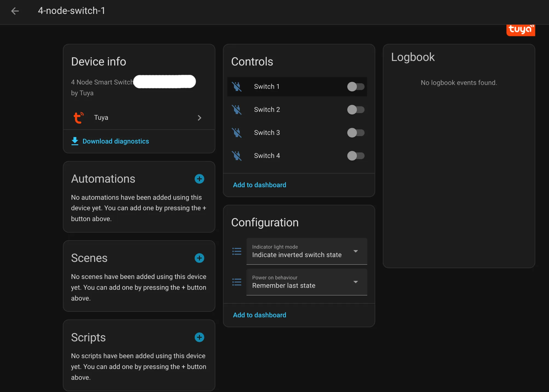Add Controls entities to dashboard
Viewport: 549px width, 392px height.
point(259,185)
